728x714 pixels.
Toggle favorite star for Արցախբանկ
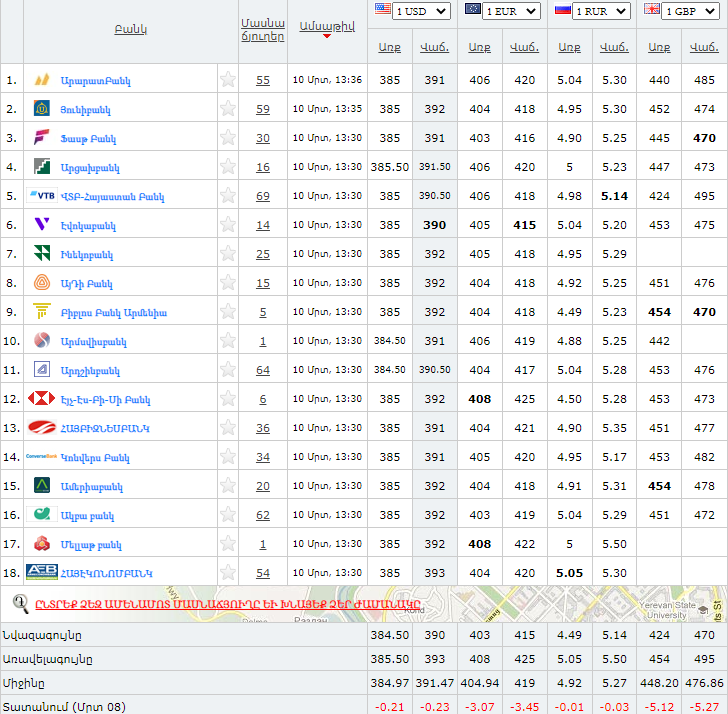pos(228,167)
